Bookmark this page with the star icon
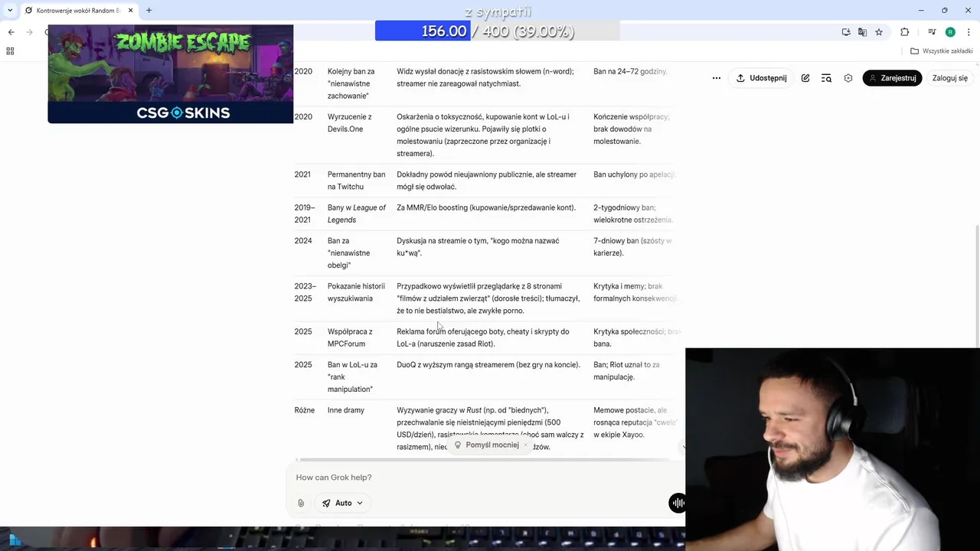 coord(879,32)
